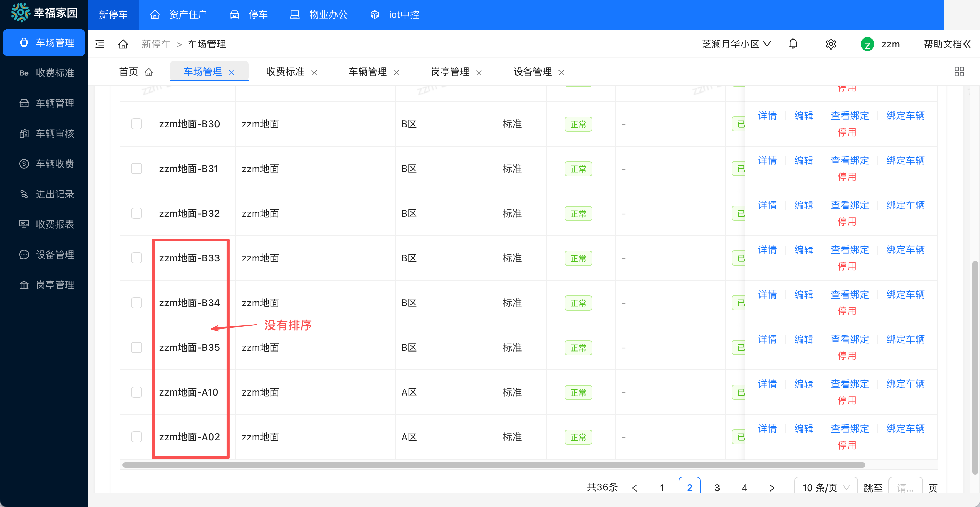
Task: Select checkbox for zzm地面-A10
Action: (x=137, y=392)
